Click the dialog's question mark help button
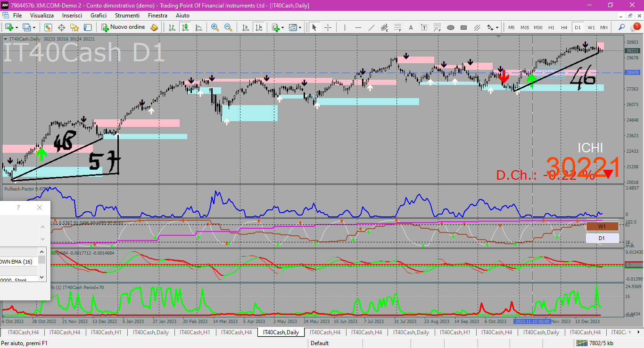The image size is (644, 348). tap(18, 207)
